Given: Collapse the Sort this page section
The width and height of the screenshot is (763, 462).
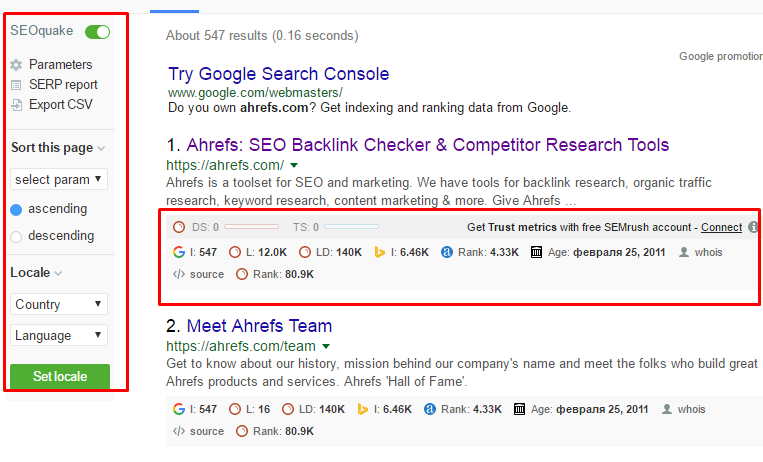Looking at the screenshot, I should [58, 148].
